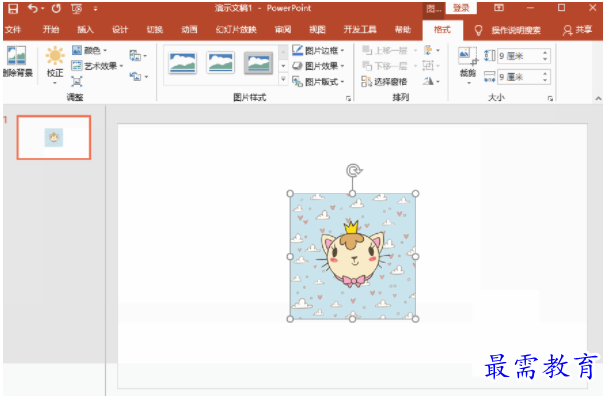Click the 共享 share button

(578, 30)
